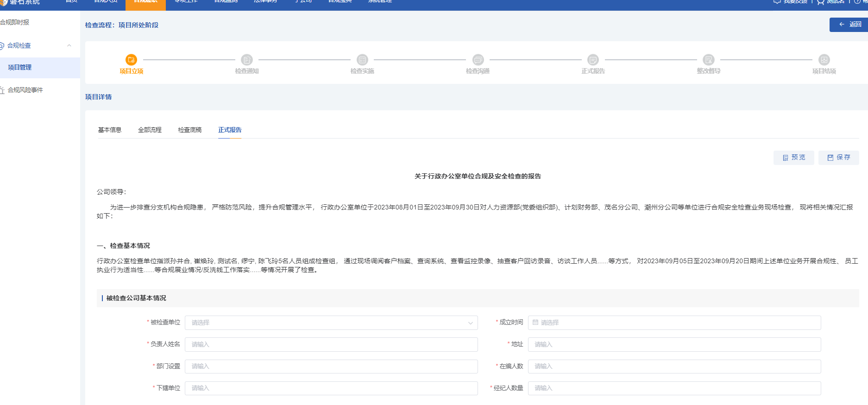Collapse the 合规检查 sidebar group chevron

(x=69, y=45)
